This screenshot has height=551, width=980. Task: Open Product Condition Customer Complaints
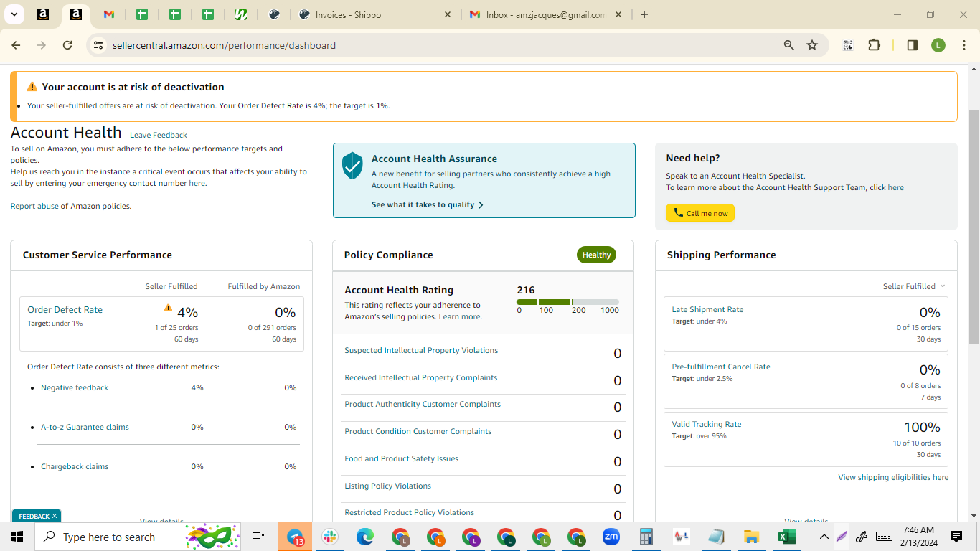click(418, 431)
